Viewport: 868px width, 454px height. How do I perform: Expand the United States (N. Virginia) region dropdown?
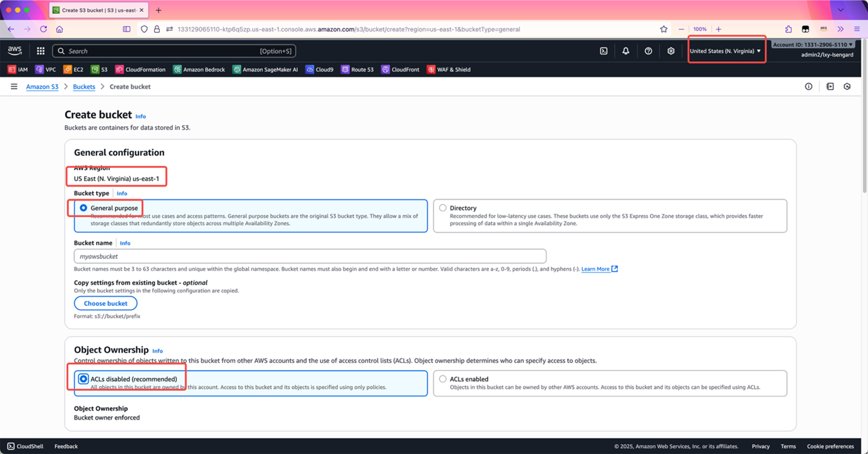[x=725, y=51]
